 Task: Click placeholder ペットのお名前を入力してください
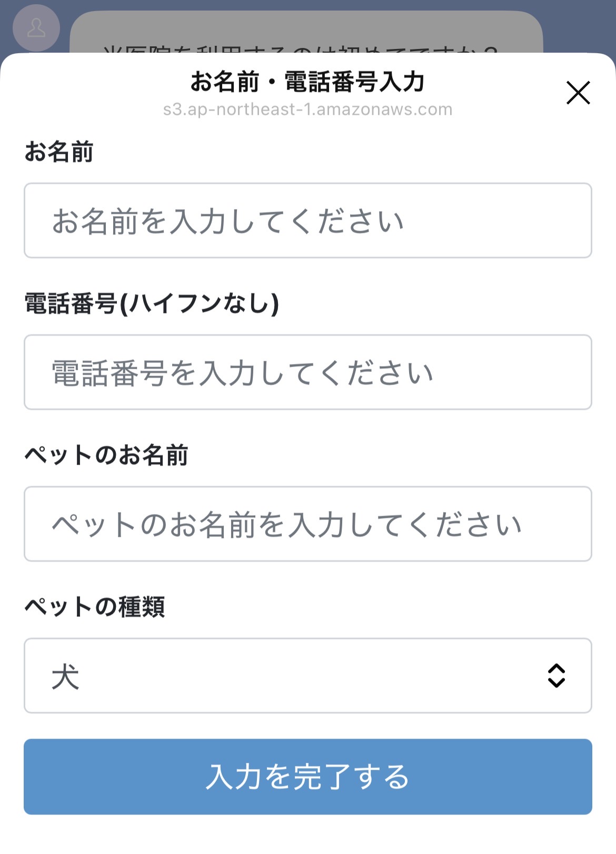tap(286, 525)
